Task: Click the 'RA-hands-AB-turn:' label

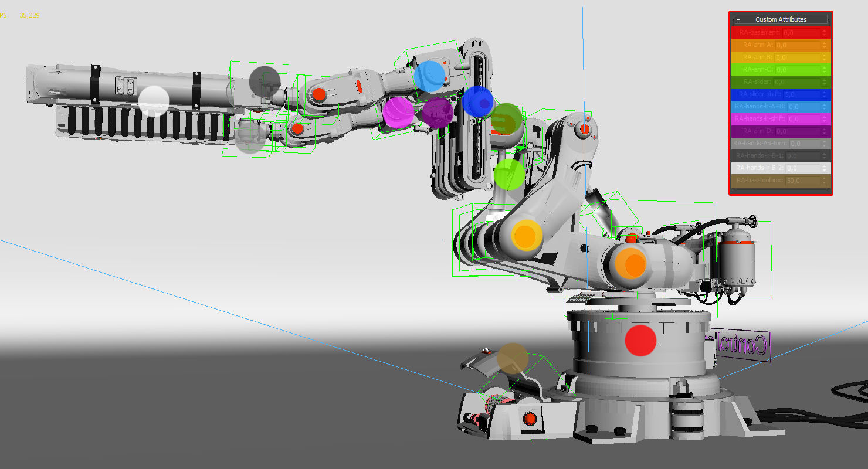Action: [761, 144]
